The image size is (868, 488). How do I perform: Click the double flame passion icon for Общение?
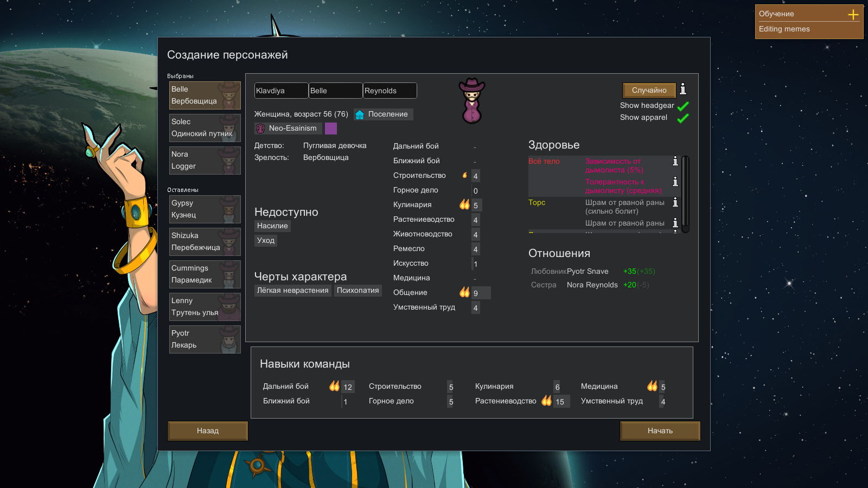click(464, 292)
